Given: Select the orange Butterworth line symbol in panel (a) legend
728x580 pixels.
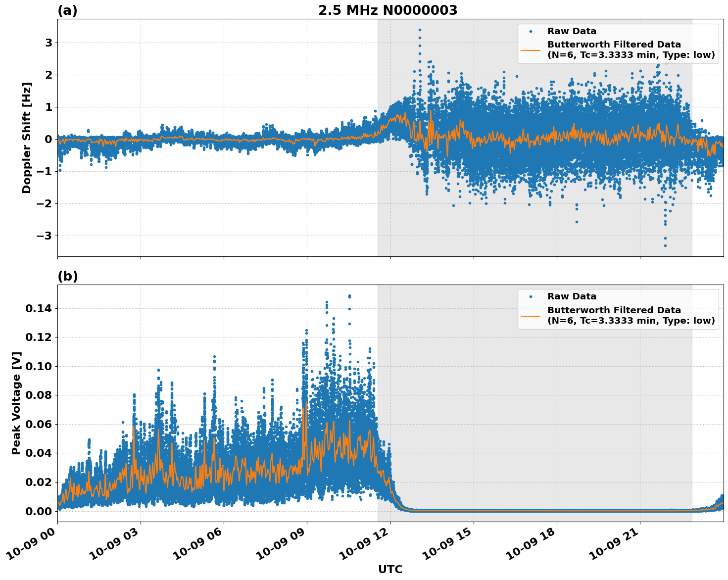Looking at the screenshot, I should pyautogui.click(x=531, y=50).
